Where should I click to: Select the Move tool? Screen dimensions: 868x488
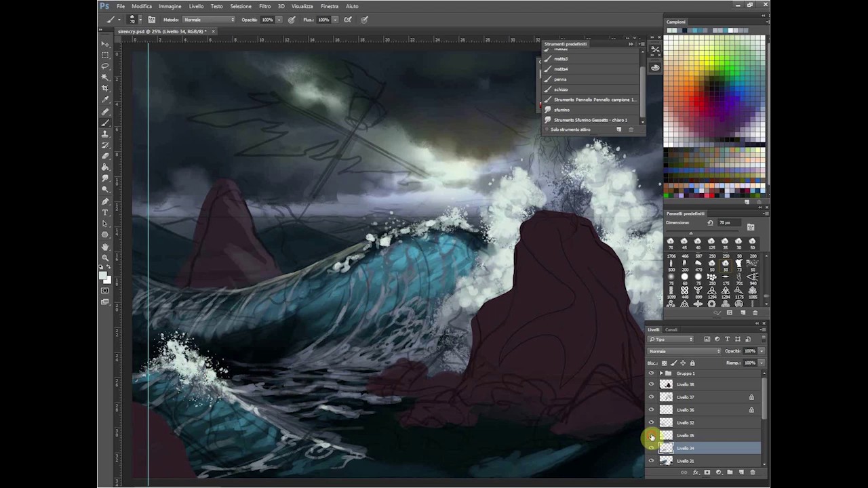point(105,44)
